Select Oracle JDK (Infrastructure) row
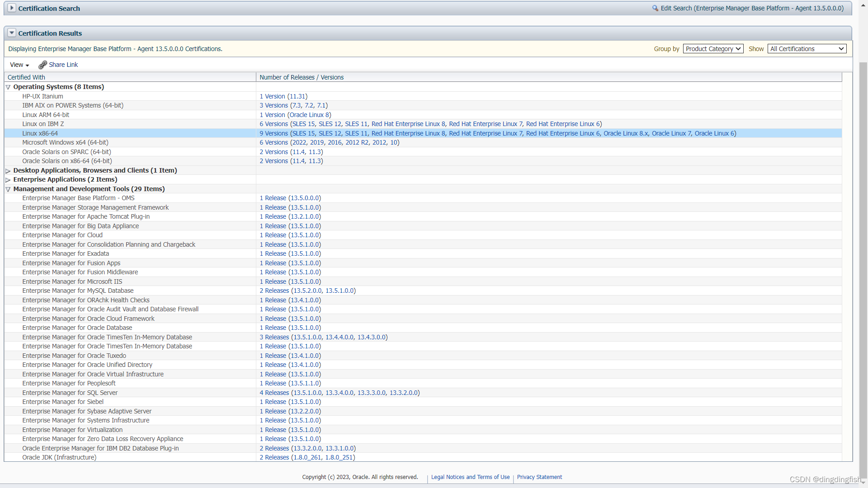868x488 pixels. tap(423, 457)
